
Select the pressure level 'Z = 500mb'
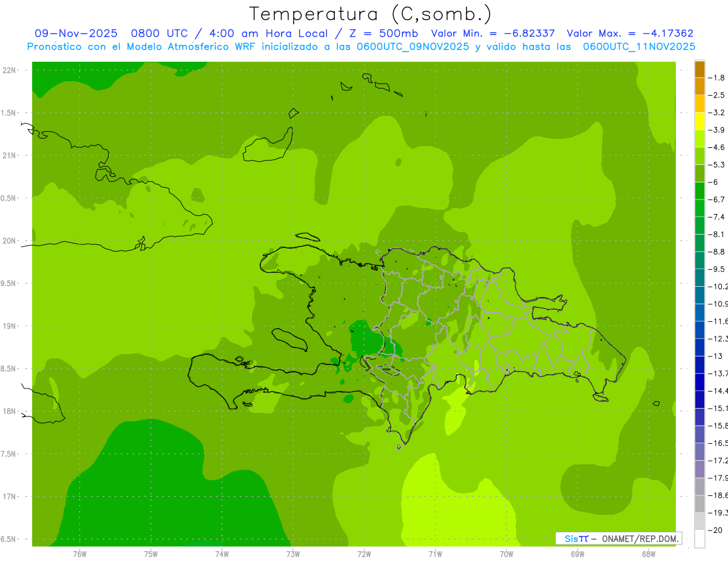click(x=382, y=33)
